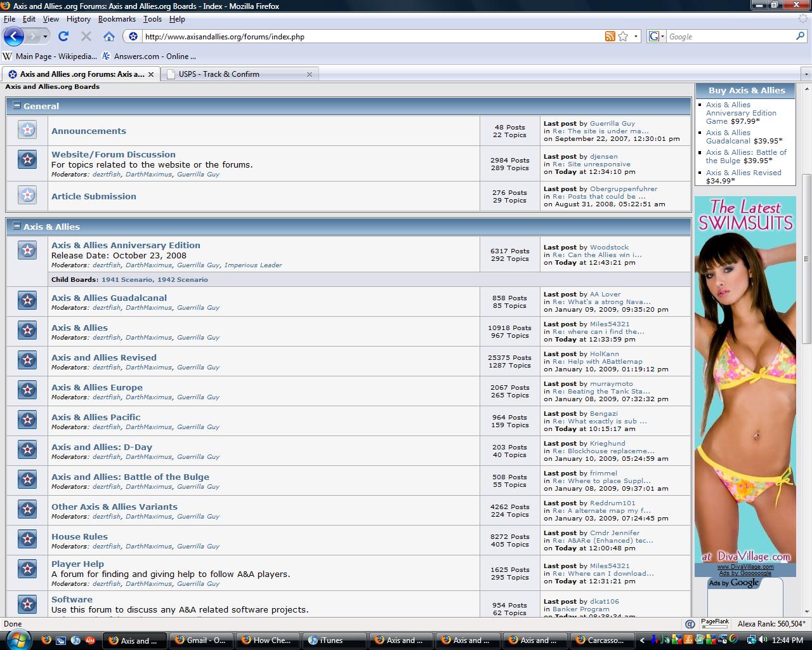Switch to the Gmail taskbar window

coord(202,640)
